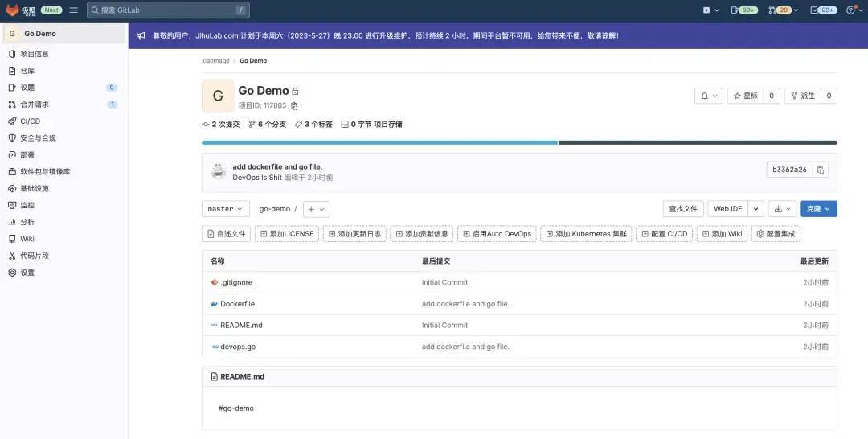This screenshot has height=439, width=868.
Task: Open the Dockerfile file
Action: tap(237, 304)
